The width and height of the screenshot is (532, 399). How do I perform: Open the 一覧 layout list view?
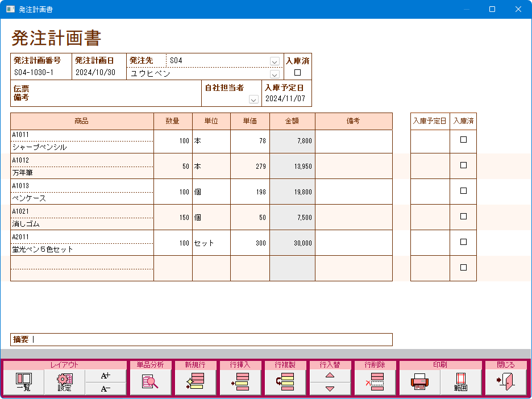click(23, 382)
